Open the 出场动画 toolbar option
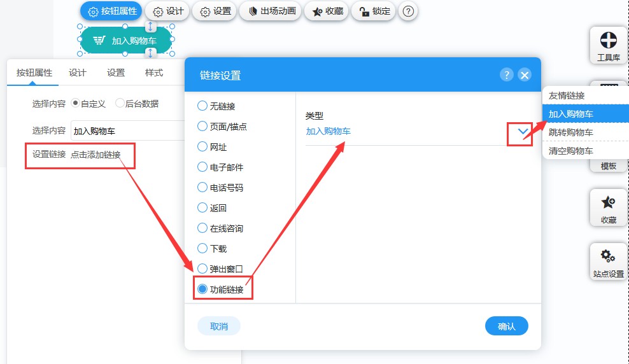The width and height of the screenshot is (629, 364). click(270, 11)
